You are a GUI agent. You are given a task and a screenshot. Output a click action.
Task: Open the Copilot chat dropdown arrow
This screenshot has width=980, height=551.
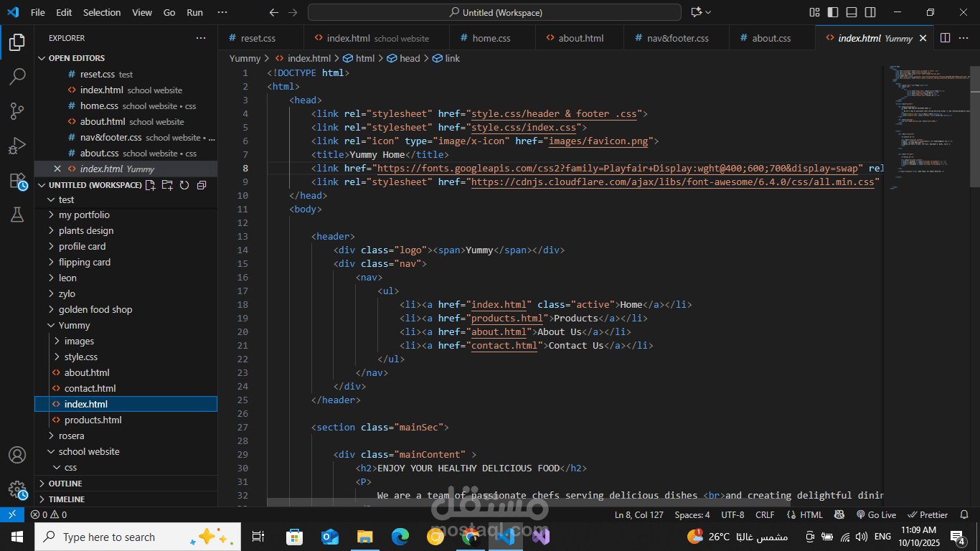709,12
